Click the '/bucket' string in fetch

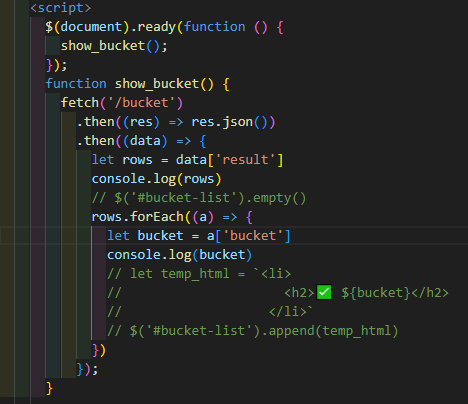point(141,103)
